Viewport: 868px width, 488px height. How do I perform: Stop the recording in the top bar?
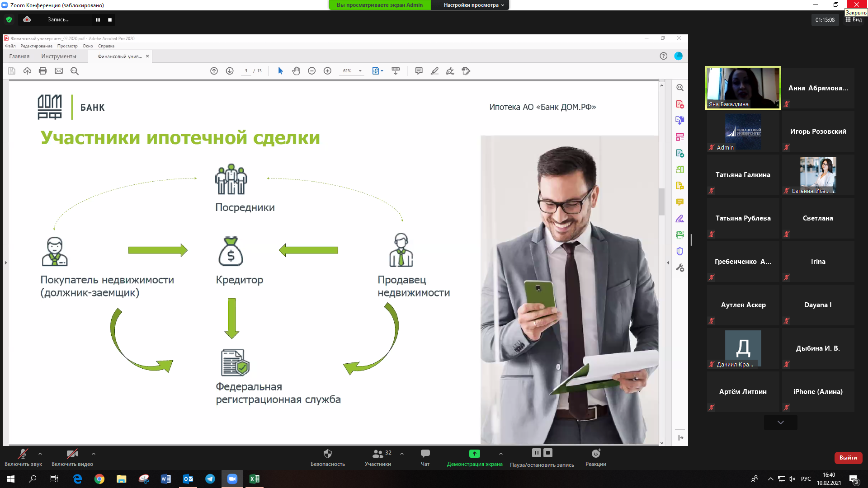110,19
